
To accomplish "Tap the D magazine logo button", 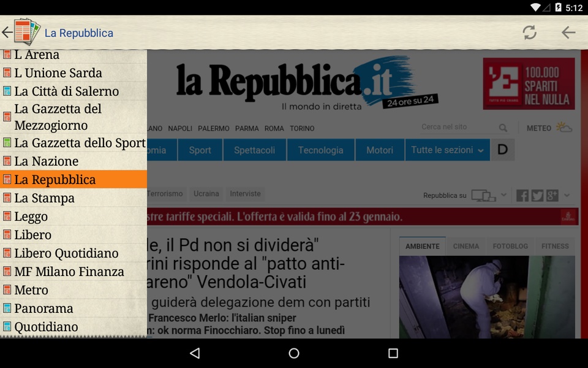I will tap(502, 150).
